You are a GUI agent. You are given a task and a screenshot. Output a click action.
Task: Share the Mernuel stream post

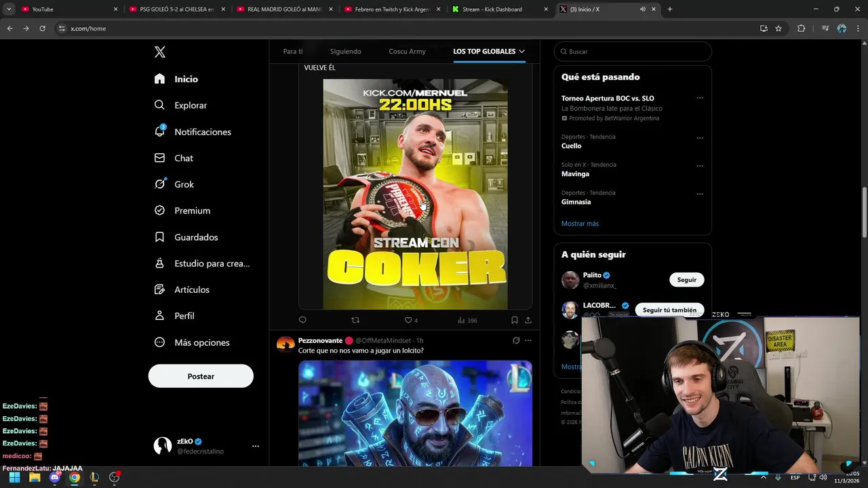coord(528,320)
